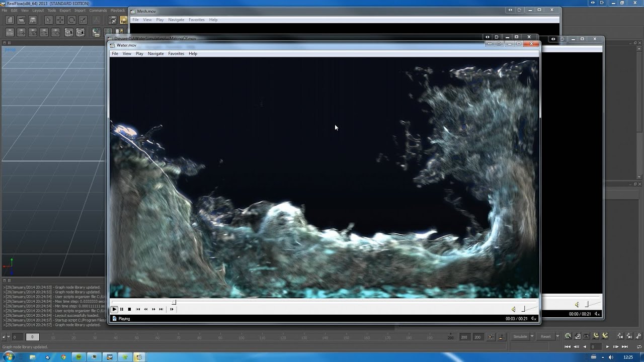The image size is (644, 362).
Task: Click the skip-to-next button in Water.mov
Action: pos(161,309)
